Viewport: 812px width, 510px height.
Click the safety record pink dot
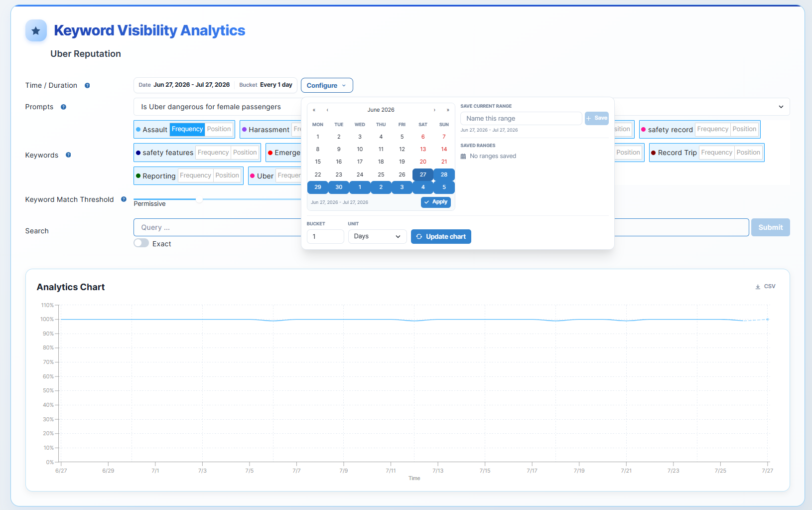644,130
